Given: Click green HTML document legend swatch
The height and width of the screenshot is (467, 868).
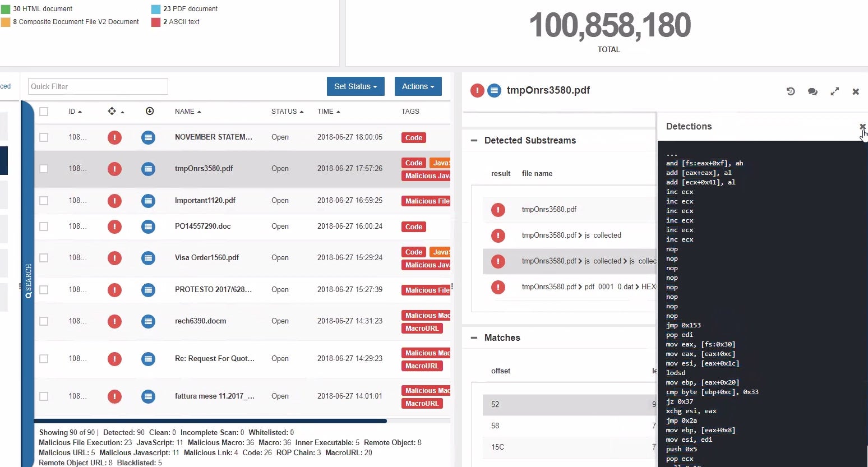Looking at the screenshot, I should [6, 9].
